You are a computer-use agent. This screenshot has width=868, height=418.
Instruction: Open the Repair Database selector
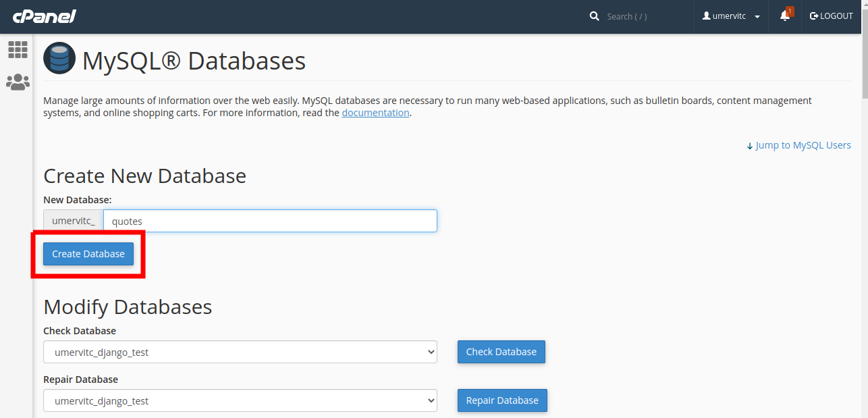240,400
